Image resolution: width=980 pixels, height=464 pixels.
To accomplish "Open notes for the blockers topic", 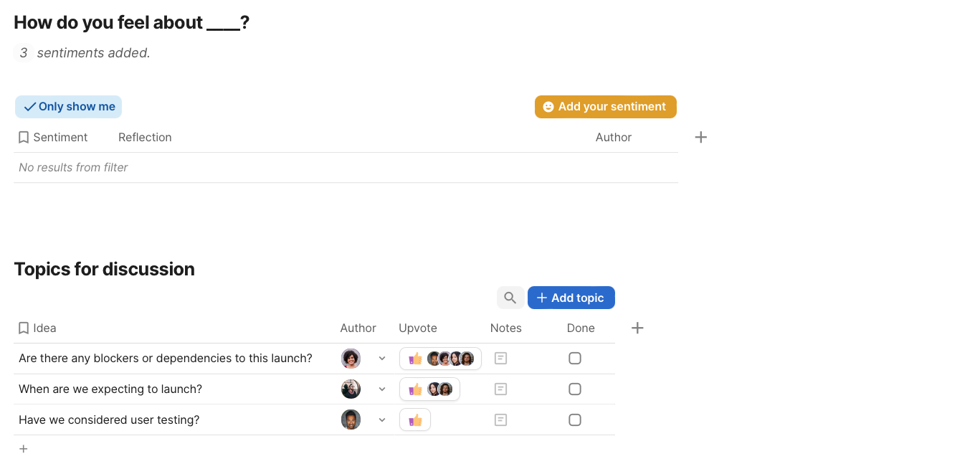I will 500,358.
